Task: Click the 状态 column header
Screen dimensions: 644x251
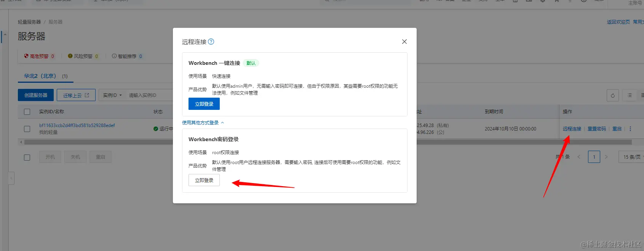Action: click(158, 112)
